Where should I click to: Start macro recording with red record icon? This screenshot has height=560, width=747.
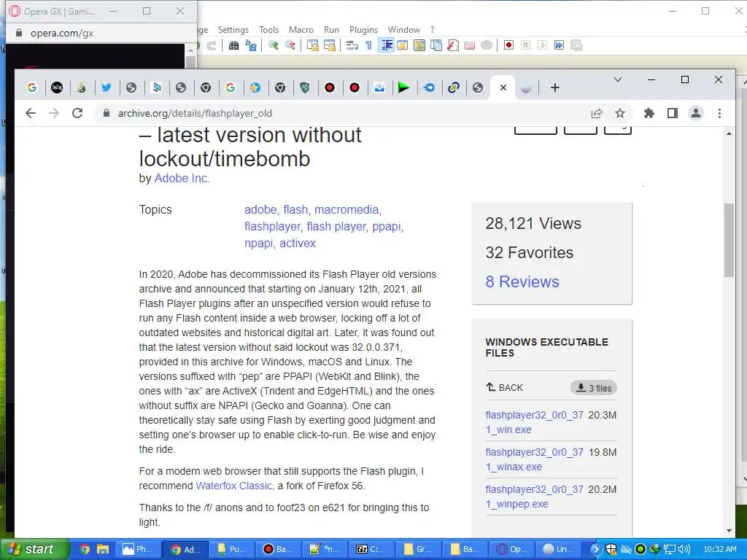[x=508, y=45]
